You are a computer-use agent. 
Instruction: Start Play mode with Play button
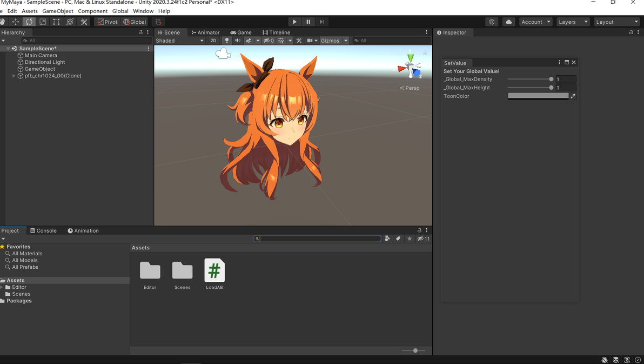(x=294, y=22)
